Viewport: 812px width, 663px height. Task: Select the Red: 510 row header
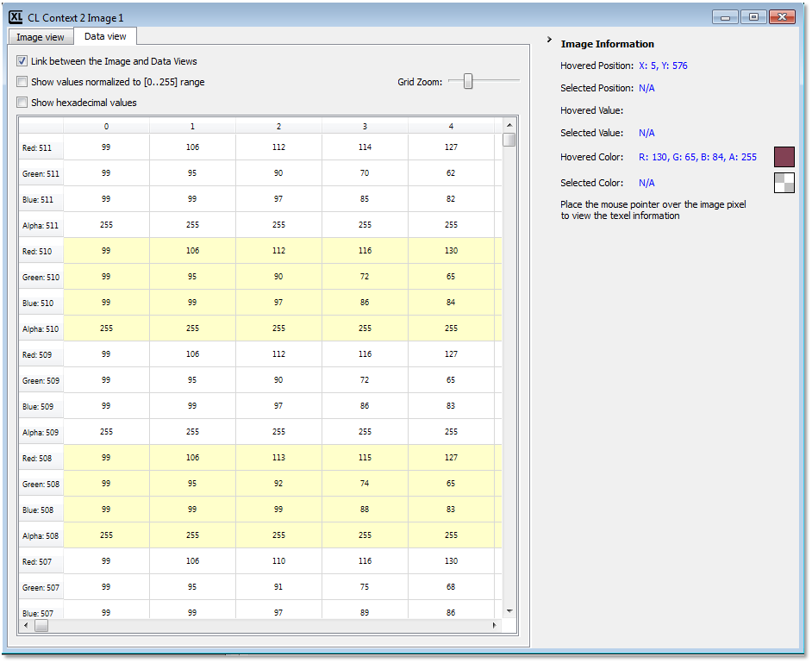click(41, 251)
